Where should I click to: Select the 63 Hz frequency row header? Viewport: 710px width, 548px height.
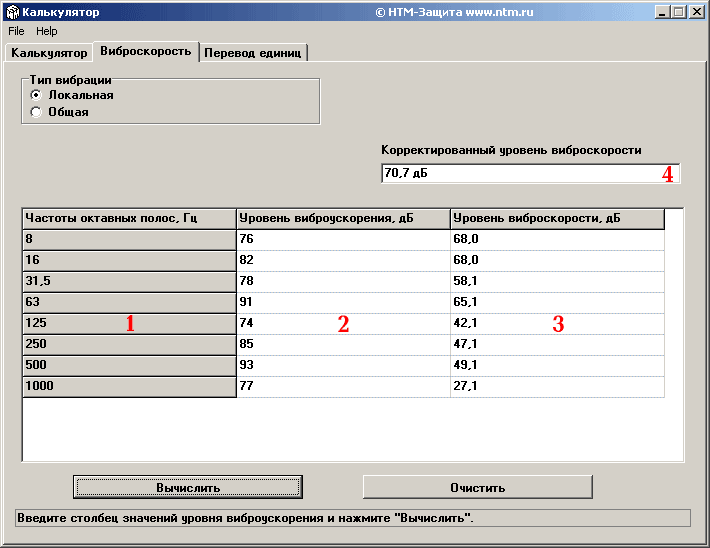click(130, 303)
